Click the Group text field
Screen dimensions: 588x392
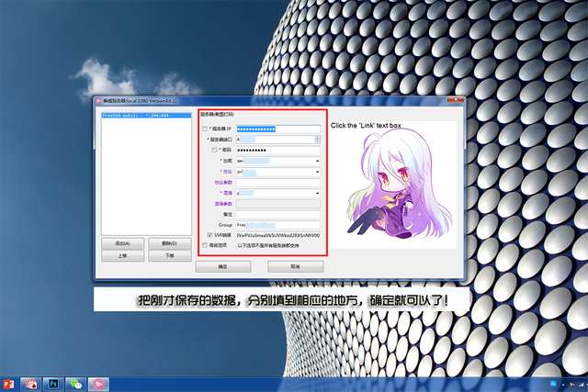pyautogui.click(x=278, y=225)
